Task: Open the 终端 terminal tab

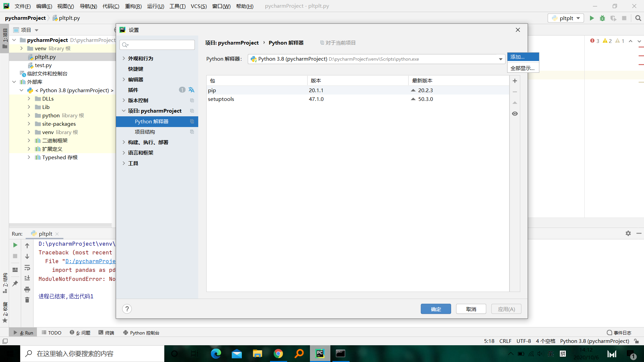Action: pos(106,333)
